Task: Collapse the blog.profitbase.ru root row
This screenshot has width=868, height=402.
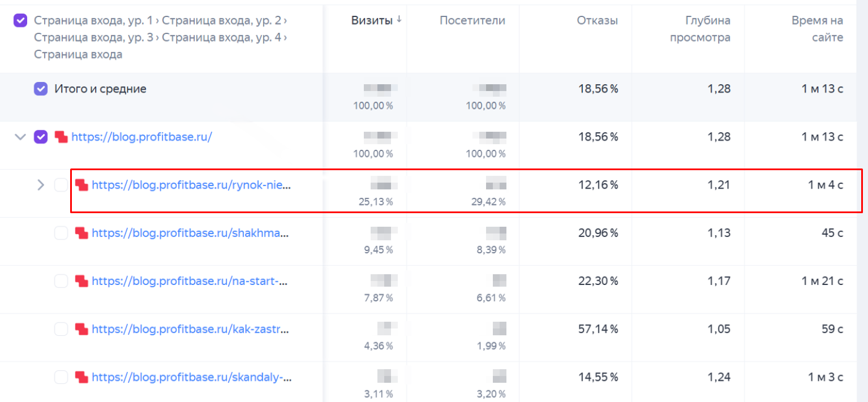Action: click(x=20, y=137)
